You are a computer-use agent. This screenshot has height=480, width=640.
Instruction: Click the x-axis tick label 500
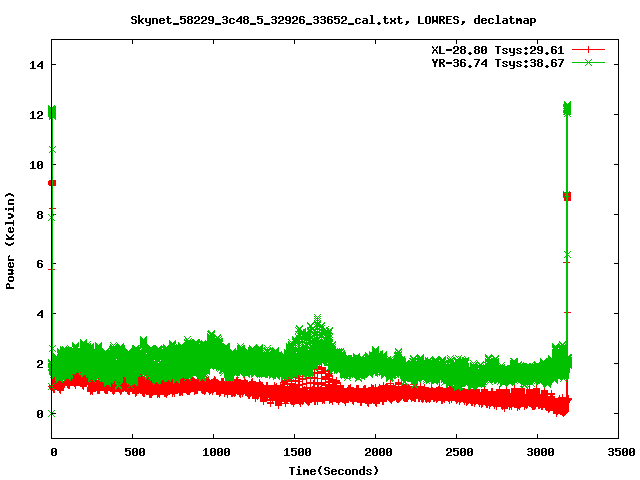tap(134, 452)
